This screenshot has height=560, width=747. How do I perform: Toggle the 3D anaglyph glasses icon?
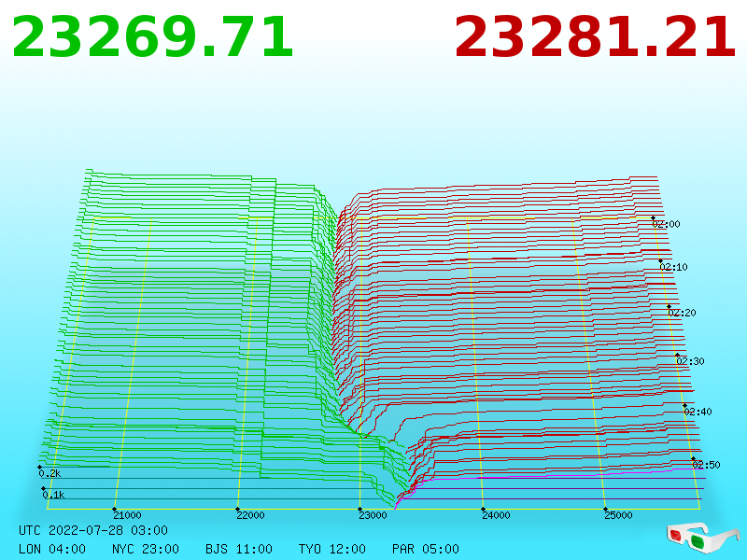coord(702,538)
